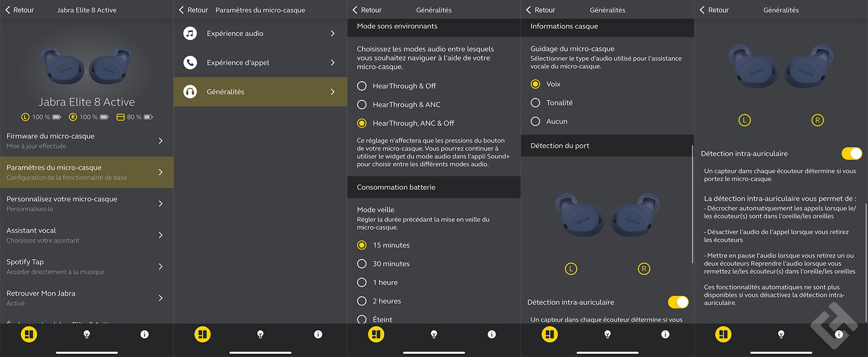
Task: Tap the Expérience d'appel phone icon
Action: tap(190, 62)
